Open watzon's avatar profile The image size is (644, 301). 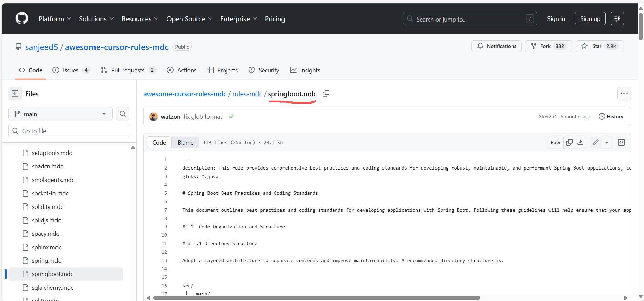[x=153, y=117]
